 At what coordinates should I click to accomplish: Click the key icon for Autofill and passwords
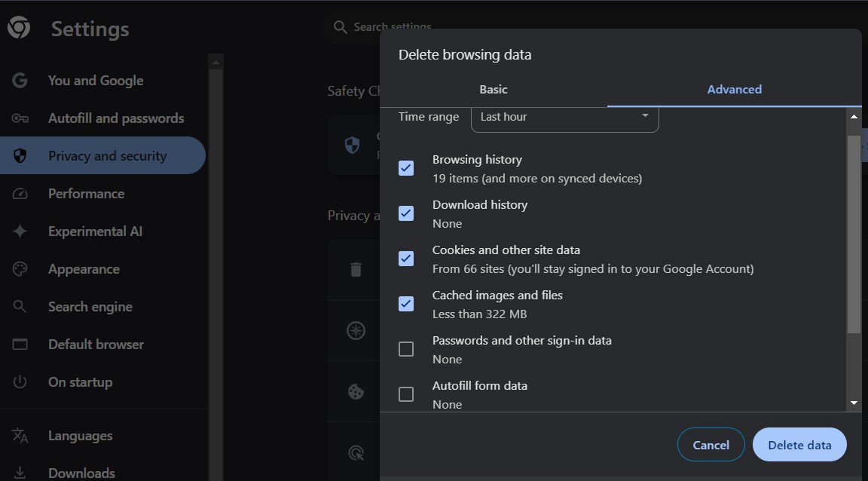[20, 118]
